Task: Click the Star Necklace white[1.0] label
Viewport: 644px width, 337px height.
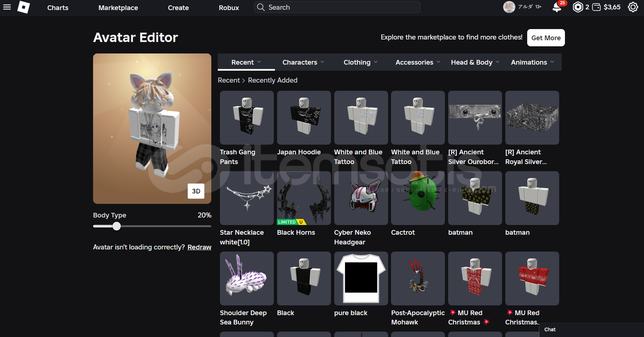Action: tap(242, 237)
